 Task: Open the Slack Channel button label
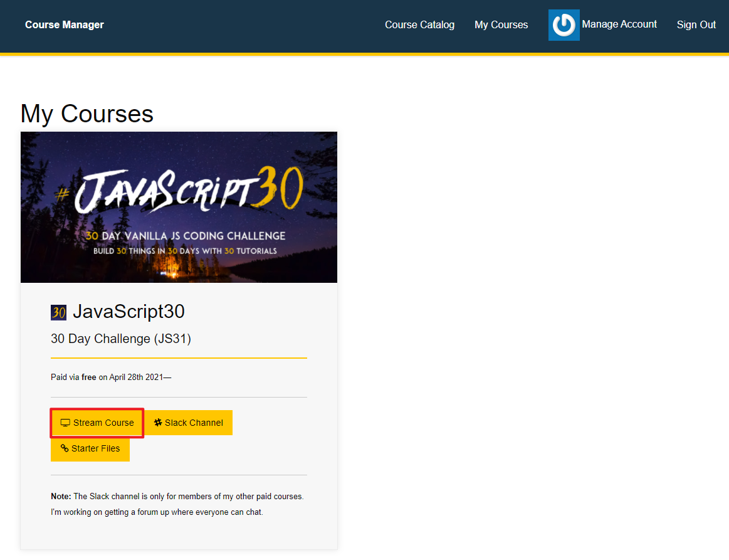(194, 423)
